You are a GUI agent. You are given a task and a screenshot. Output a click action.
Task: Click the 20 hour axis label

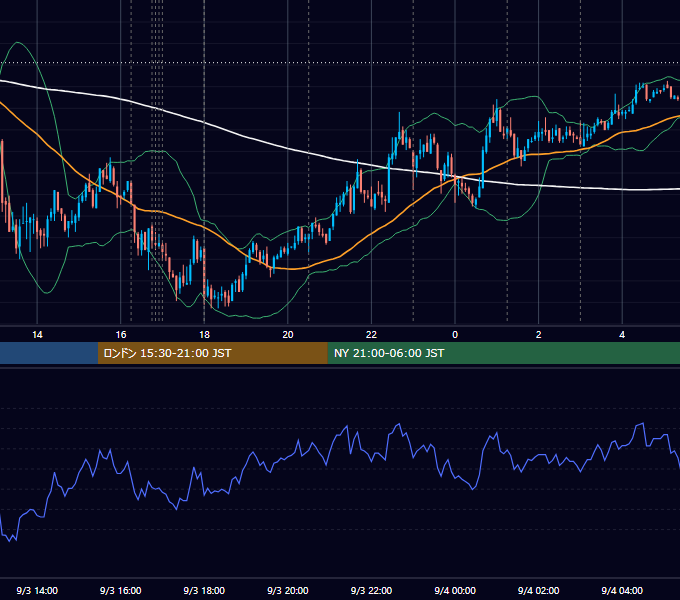point(288,334)
